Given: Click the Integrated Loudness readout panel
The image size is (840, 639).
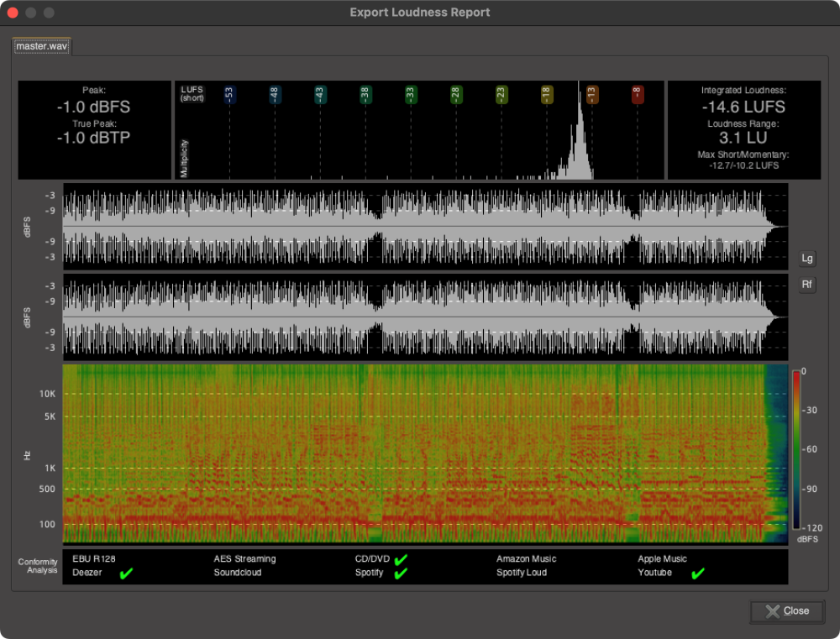Looking at the screenshot, I should (743, 128).
